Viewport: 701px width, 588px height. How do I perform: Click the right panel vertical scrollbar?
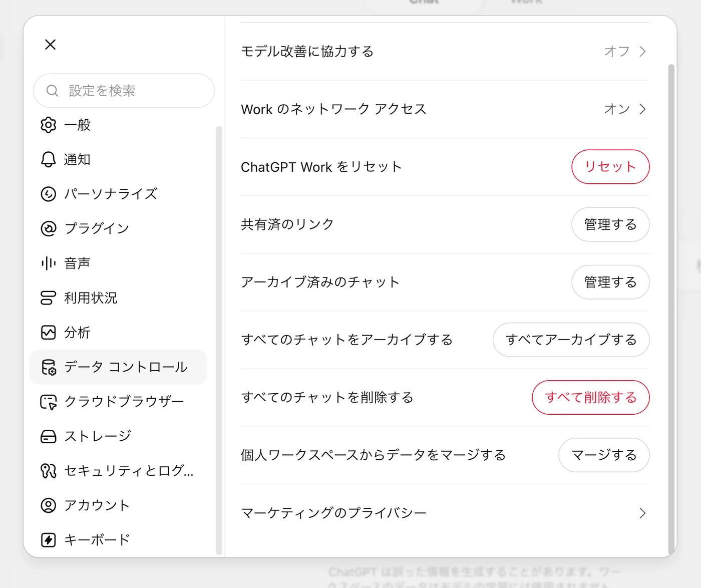point(671,309)
